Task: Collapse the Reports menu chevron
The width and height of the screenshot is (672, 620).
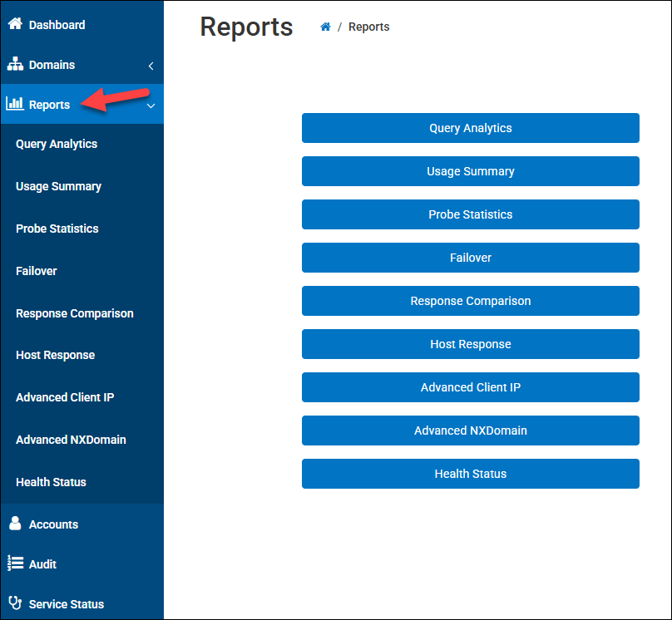Action: point(151,106)
